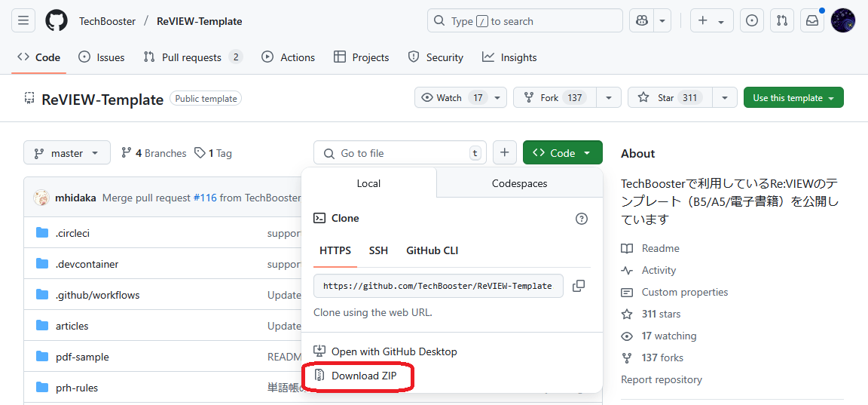Open the user profile avatar menu

843,21
